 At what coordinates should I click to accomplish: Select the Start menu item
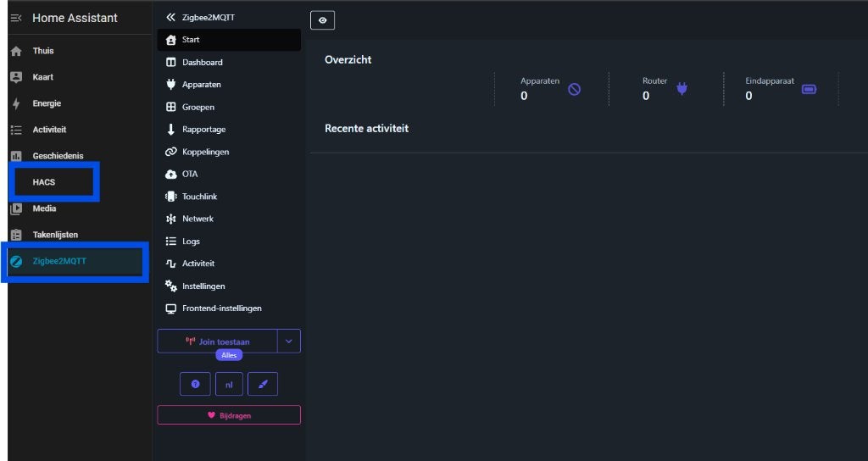click(x=229, y=40)
